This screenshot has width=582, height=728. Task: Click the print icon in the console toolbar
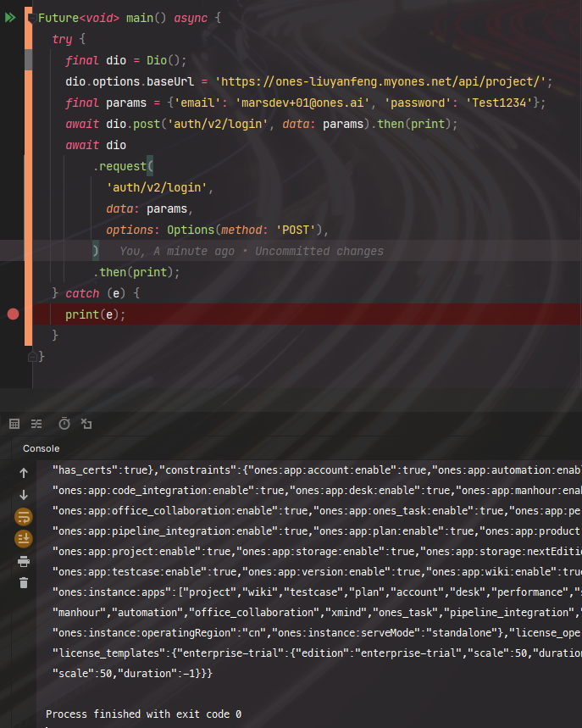coord(24,561)
